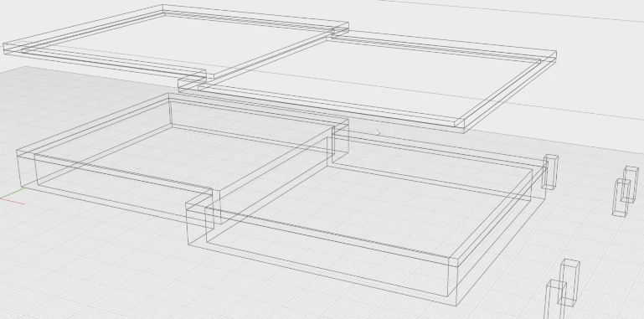Click the far peak corner of the upper-left lid
The width and height of the screenshot is (644, 319).
tap(162, 5)
